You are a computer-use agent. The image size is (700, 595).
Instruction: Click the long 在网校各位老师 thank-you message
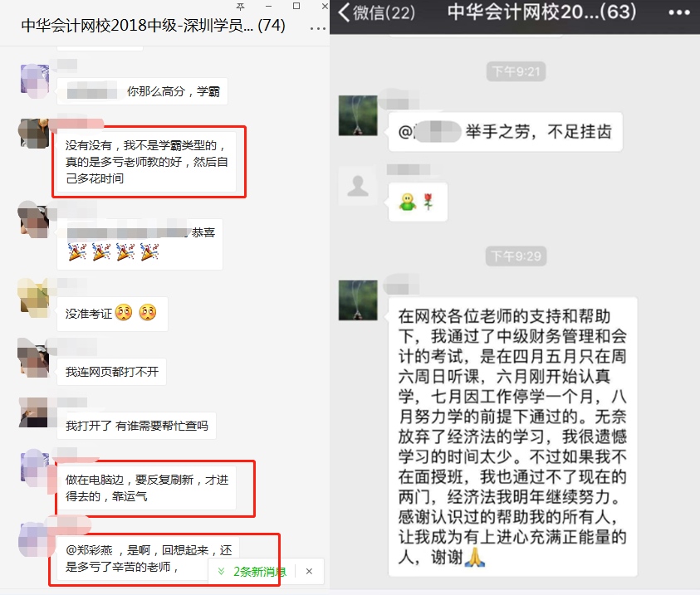(x=512, y=436)
